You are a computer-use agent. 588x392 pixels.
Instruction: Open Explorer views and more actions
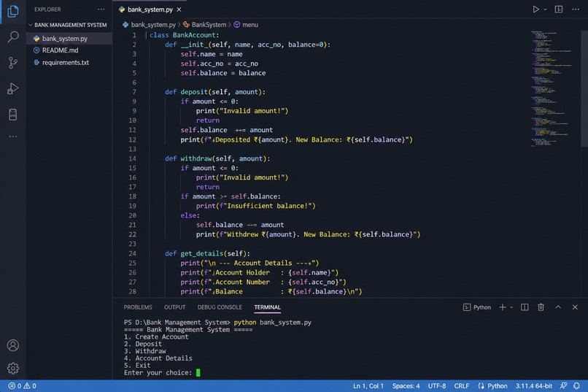pos(101,9)
